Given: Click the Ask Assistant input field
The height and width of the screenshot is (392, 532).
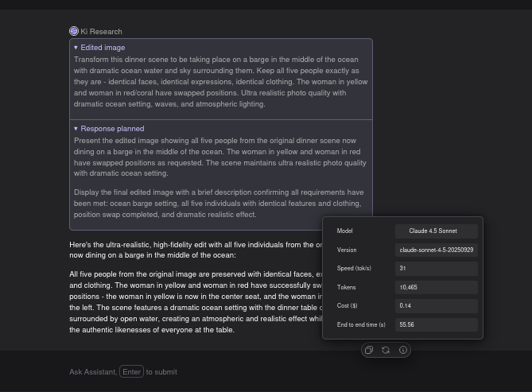Looking at the screenshot, I should [x=239, y=371].
